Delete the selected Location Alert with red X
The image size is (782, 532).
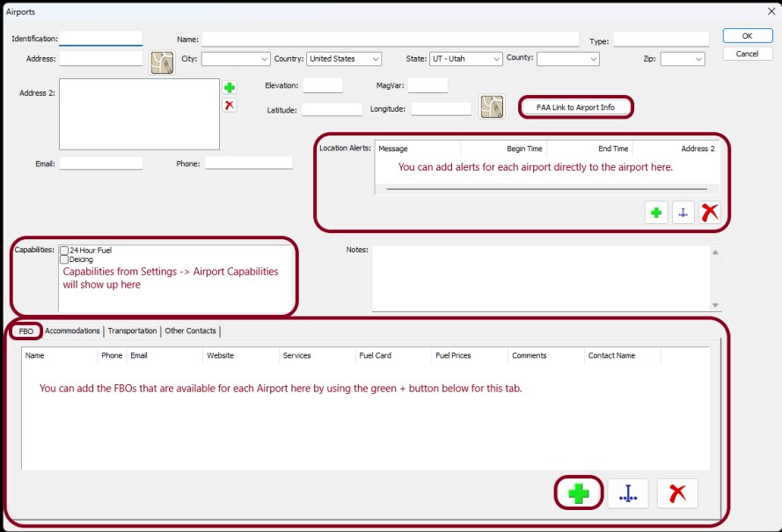pos(709,213)
